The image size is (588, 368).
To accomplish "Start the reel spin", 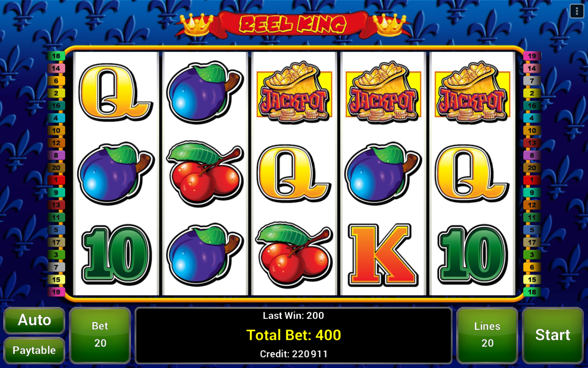I will click(x=553, y=334).
